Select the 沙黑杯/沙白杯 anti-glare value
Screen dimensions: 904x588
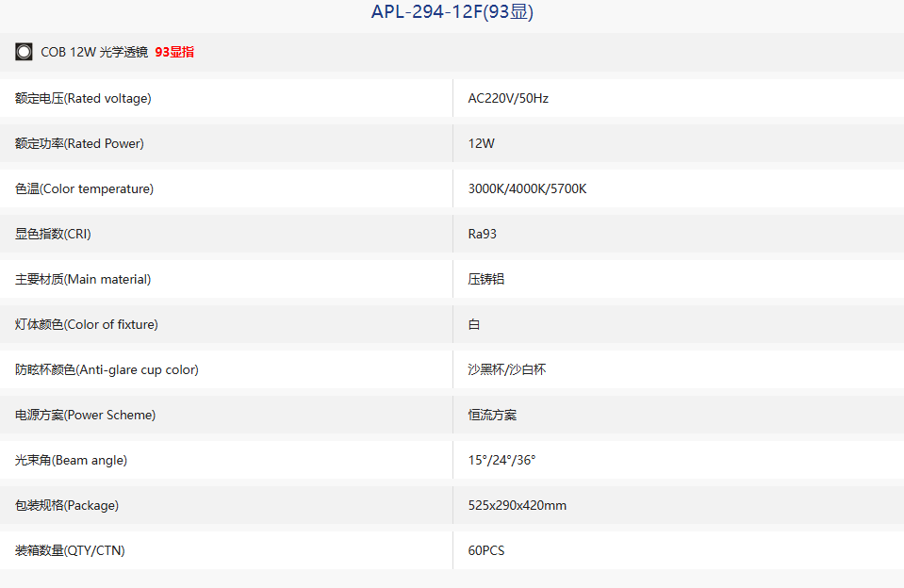507,369
